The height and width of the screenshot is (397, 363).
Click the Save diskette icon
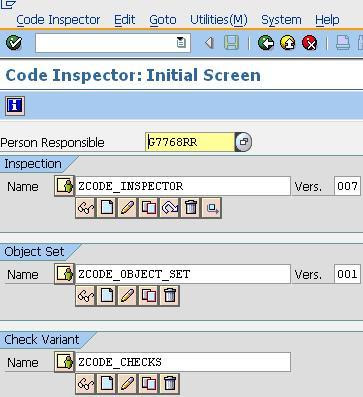tap(231, 43)
